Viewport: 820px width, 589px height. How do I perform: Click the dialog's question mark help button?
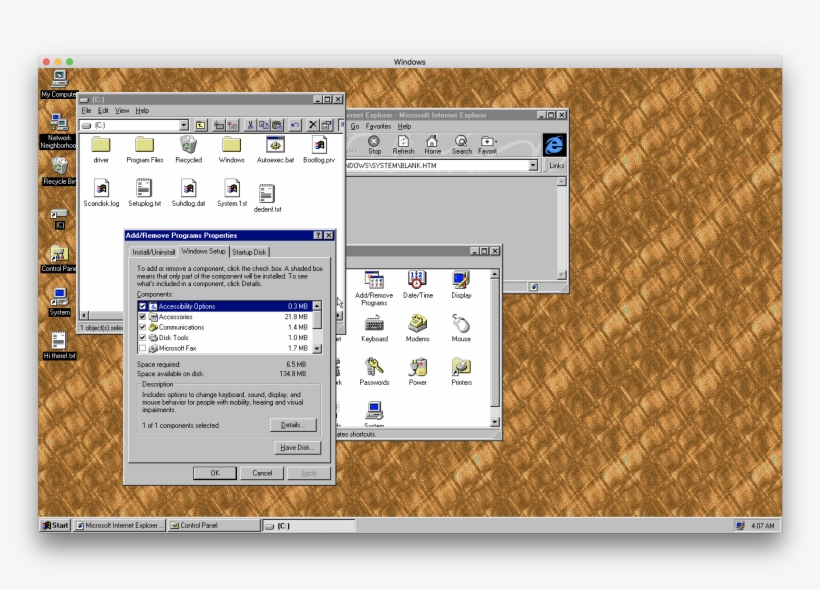coord(318,235)
